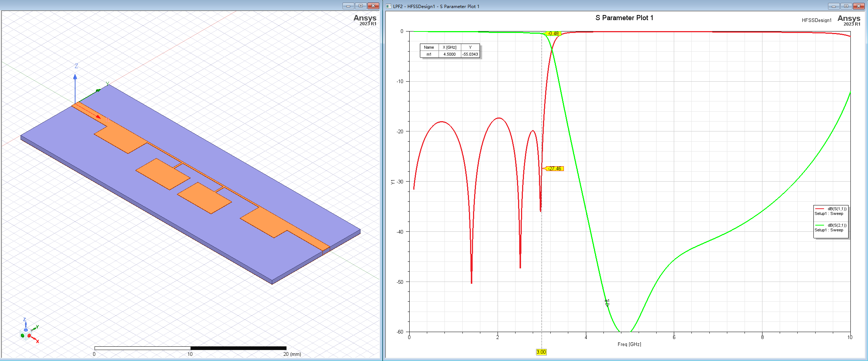Click the yellow "-0.48" data label
Image resolution: width=868 pixels, height=361 pixels.
553,34
